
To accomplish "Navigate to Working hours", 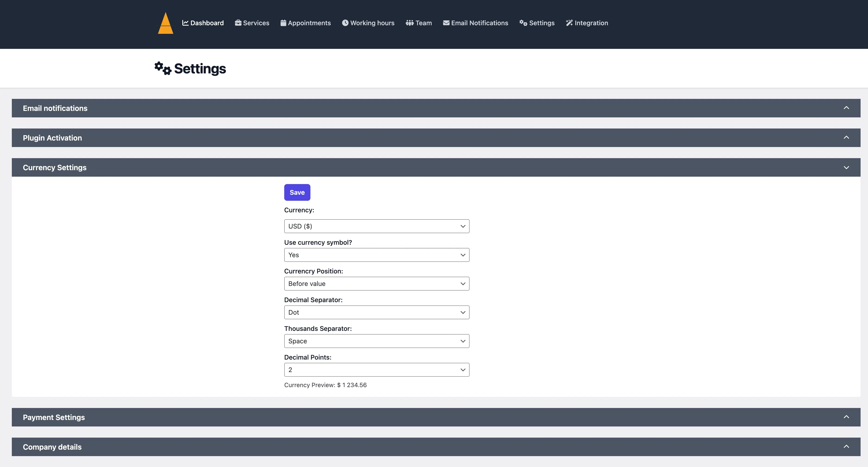I will (368, 23).
